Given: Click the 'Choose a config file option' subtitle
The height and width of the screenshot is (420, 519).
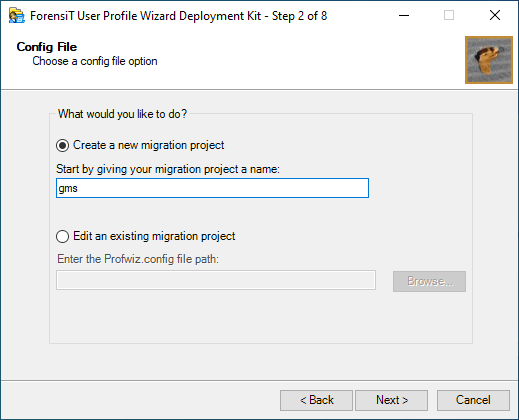Looking at the screenshot, I should (95, 61).
